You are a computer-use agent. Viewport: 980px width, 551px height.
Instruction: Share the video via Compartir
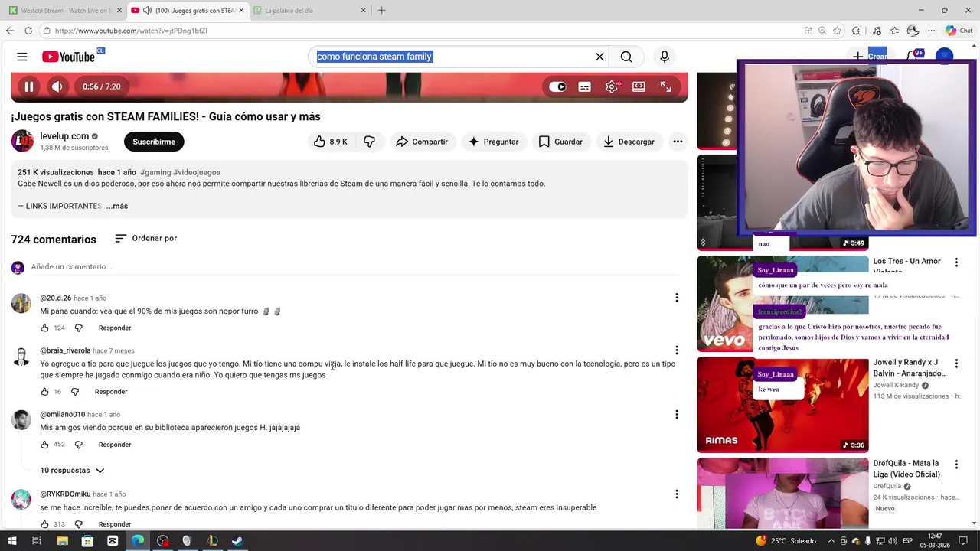422,142
